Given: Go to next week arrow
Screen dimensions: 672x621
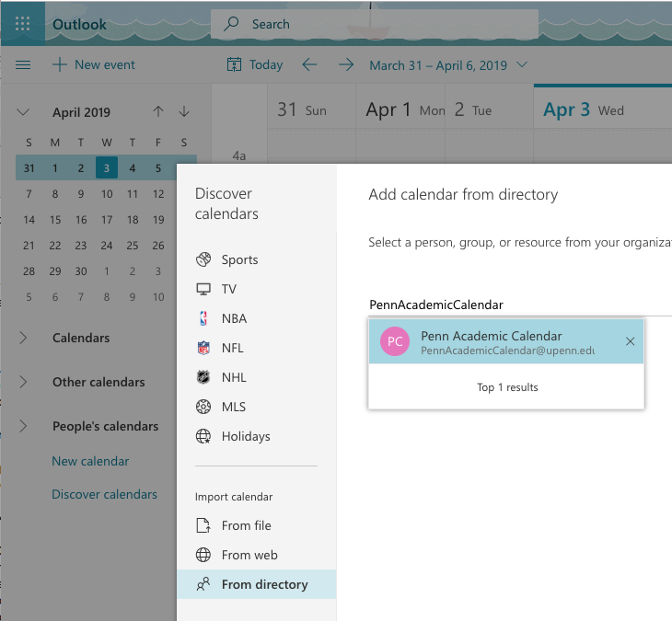Looking at the screenshot, I should [346, 64].
